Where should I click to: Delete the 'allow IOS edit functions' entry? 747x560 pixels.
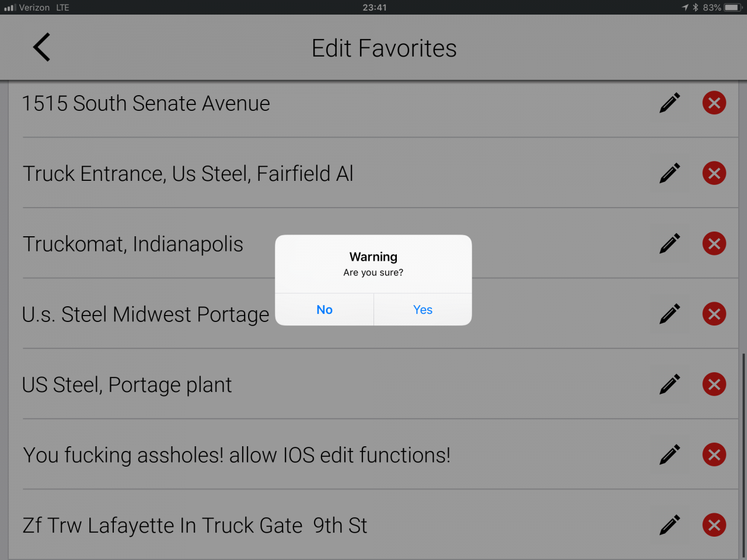point(714,454)
